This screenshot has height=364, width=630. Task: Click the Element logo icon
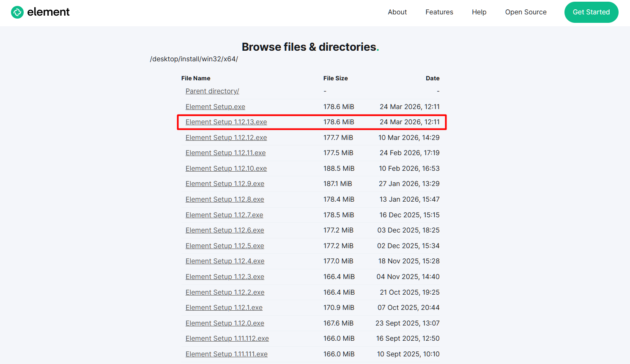pyautogui.click(x=17, y=12)
